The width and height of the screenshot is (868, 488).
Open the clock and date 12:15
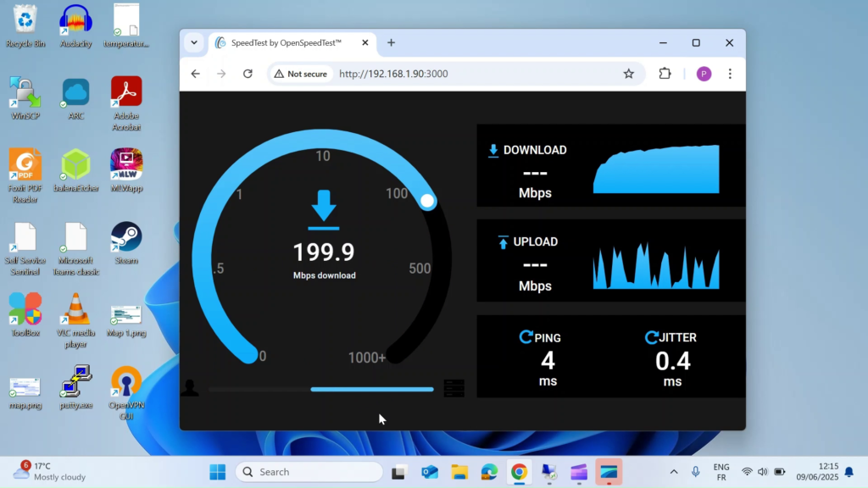coord(817,471)
